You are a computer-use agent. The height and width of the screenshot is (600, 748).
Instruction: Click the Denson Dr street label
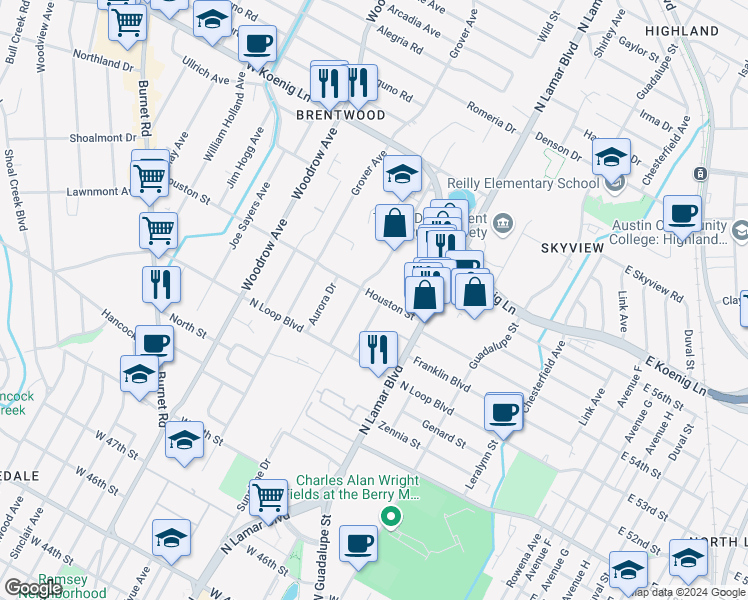558,146
